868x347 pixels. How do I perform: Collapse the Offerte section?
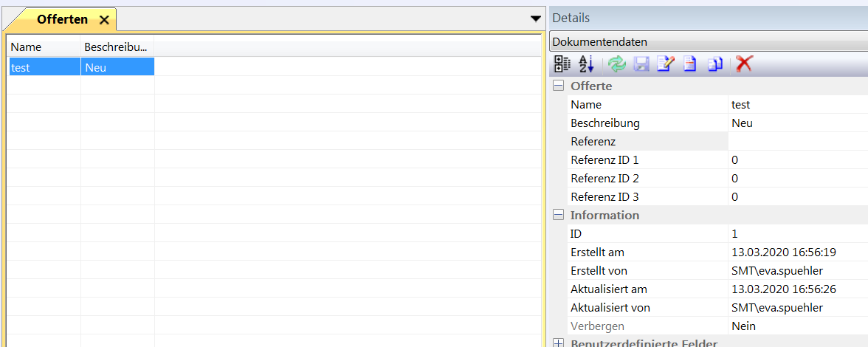coord(559,86)
